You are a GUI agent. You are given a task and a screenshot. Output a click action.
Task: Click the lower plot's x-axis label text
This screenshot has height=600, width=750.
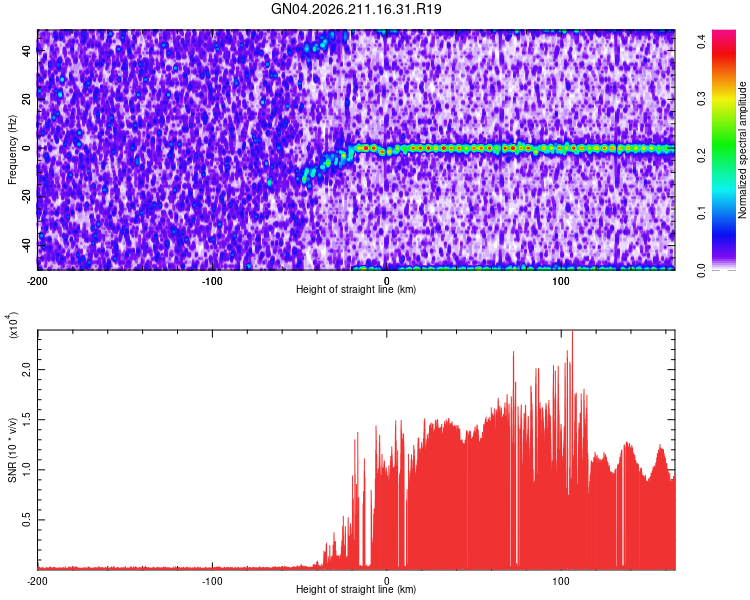(x=356, y=589)
